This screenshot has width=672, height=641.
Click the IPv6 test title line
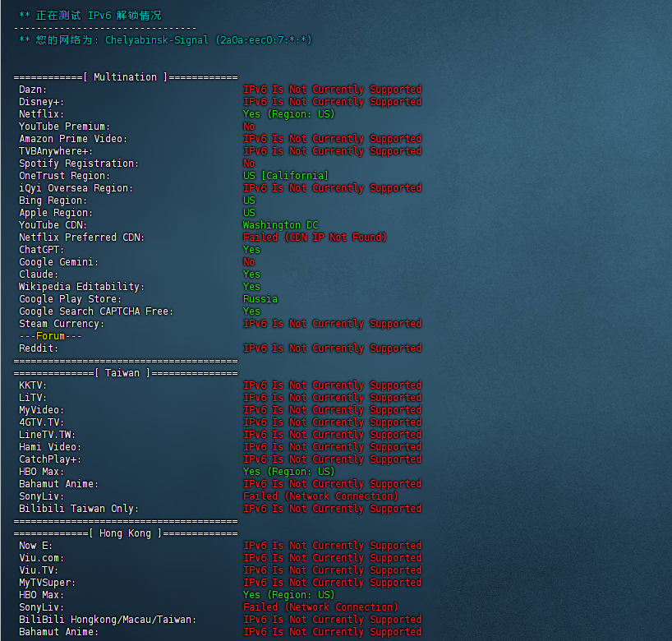point(90,16)
